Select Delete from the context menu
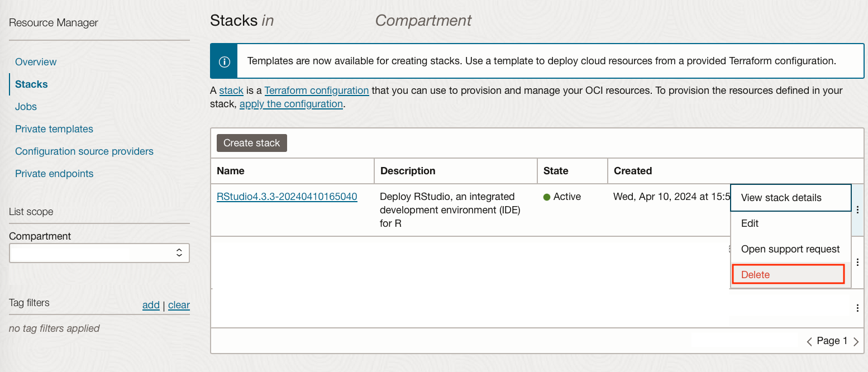Screen dimensions: 868x372 coord(788,275)
